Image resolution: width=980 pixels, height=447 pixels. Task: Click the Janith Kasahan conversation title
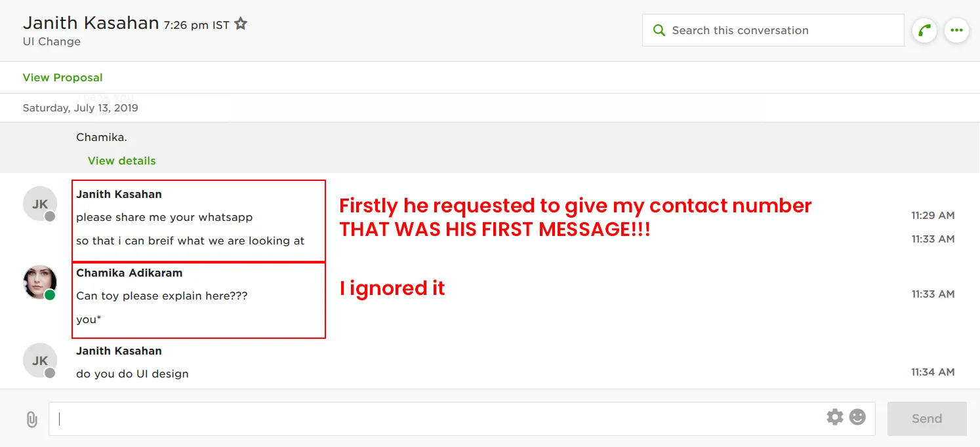pos(91,24)
